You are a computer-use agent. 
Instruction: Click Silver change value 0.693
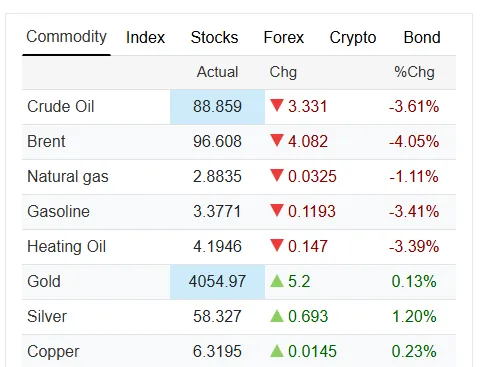pos(308,316)
